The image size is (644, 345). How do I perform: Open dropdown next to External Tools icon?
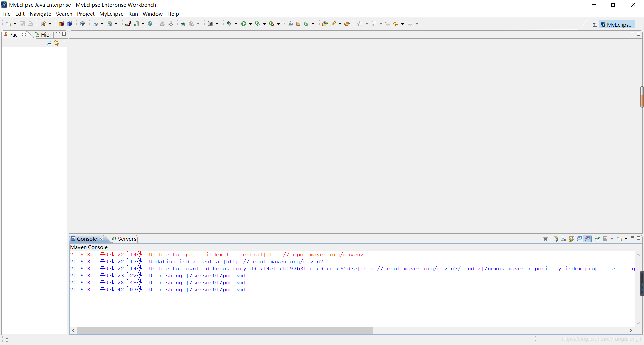[x=278, y=24]
